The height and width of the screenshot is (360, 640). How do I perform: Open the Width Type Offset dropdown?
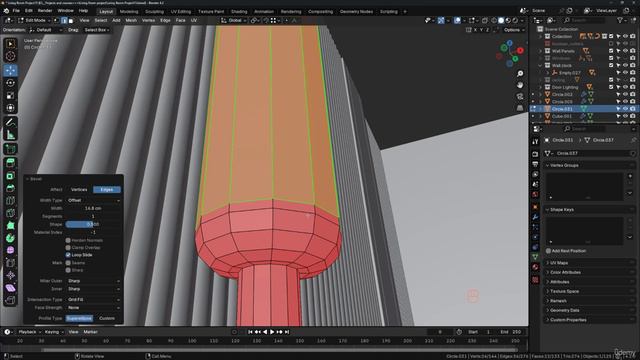[93, 200]
